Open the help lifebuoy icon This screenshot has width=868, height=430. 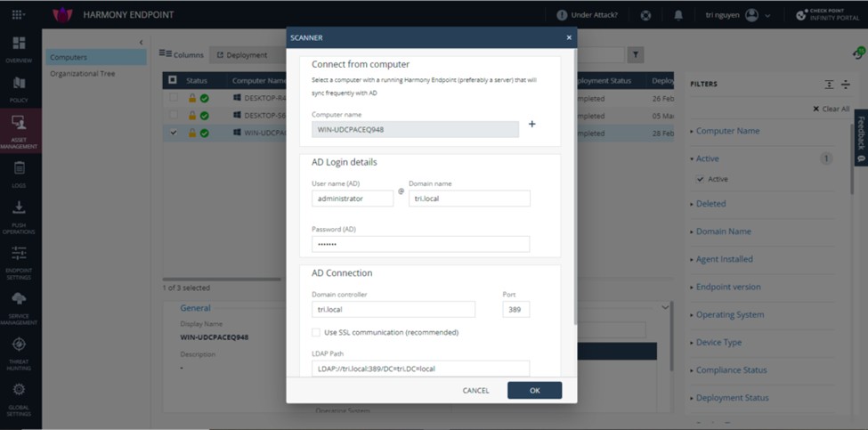pos(645,15)
